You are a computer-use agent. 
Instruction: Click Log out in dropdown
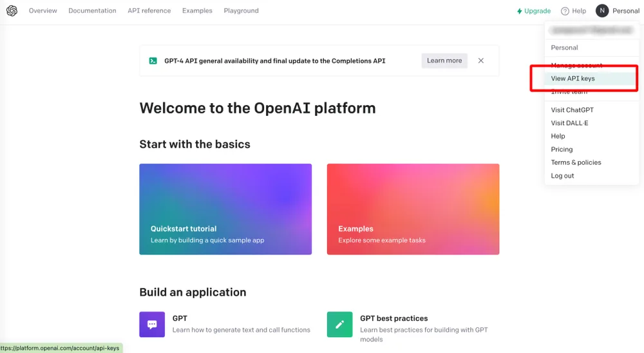pos(562,175)
